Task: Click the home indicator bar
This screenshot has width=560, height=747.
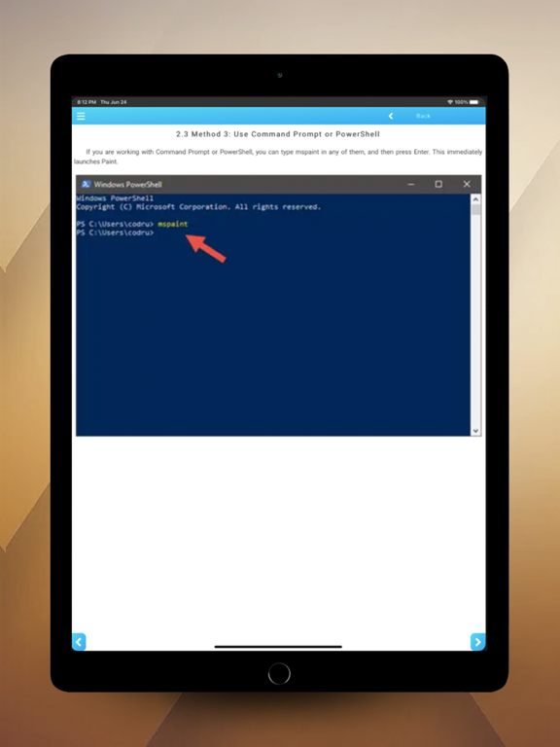Action: click(x=279, y=647)
